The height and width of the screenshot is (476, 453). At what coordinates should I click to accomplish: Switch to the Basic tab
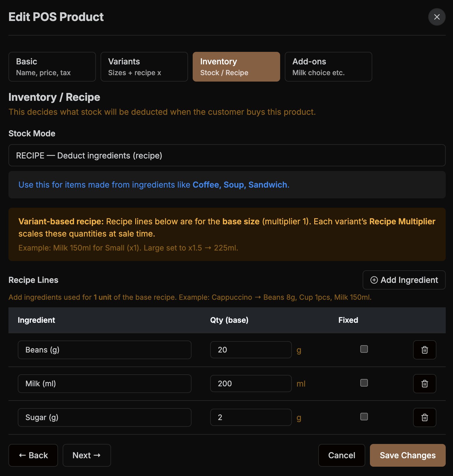coord(52,67)
